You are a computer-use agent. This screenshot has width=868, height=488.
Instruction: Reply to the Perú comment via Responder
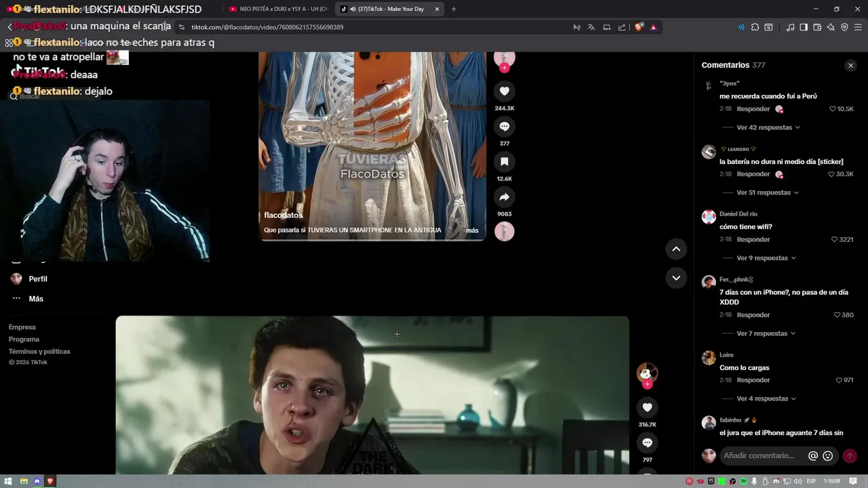coord(753,109)
